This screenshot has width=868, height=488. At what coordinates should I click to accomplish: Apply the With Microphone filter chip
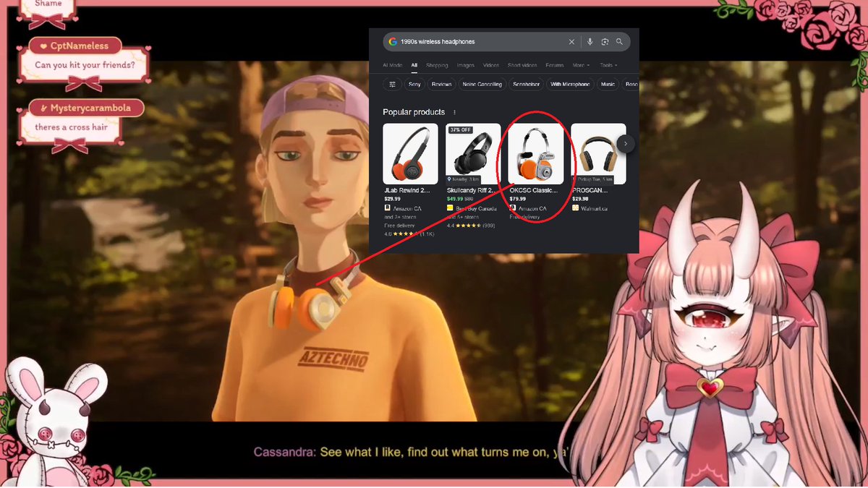click(570, 84)
